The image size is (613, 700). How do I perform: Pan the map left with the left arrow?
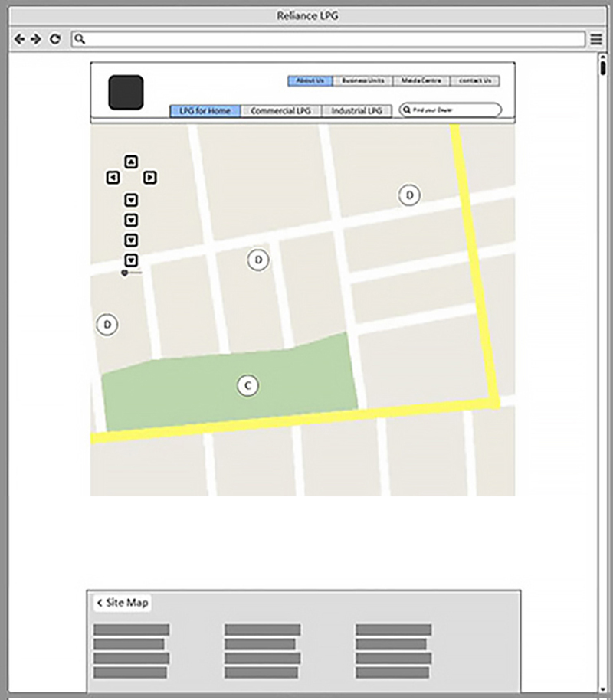tap(113, 178)
